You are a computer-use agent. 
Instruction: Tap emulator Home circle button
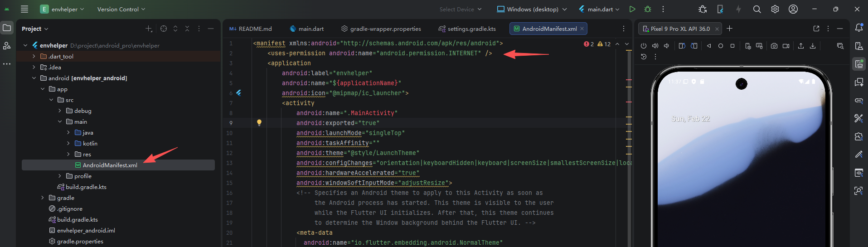click(x=721, y=46)
